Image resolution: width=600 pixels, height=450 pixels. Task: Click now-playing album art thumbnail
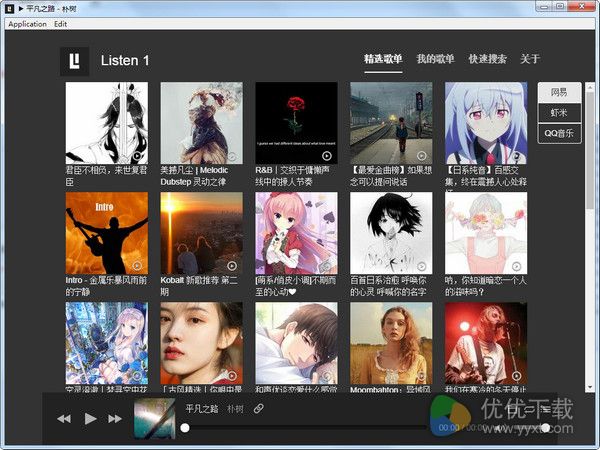point(155,418)
